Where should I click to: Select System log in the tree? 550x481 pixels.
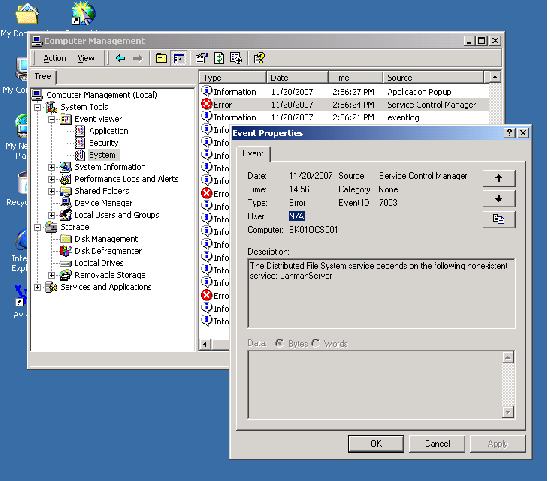pos(102,155)
